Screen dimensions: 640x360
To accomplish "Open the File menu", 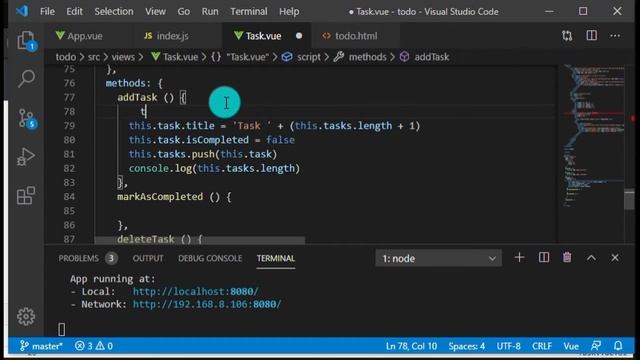I will tap(47, 11).
